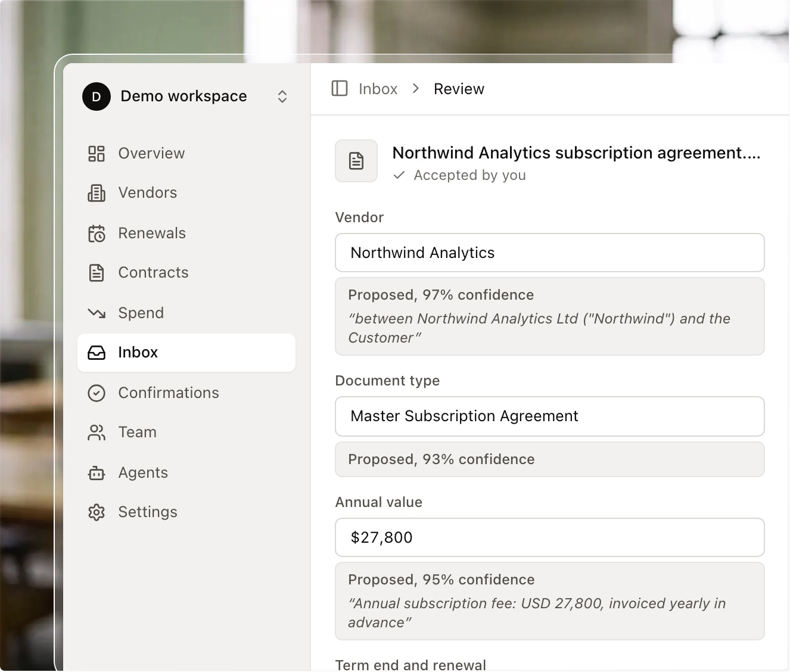Select the Inbox sidebar item

click(x=186, y=353)
